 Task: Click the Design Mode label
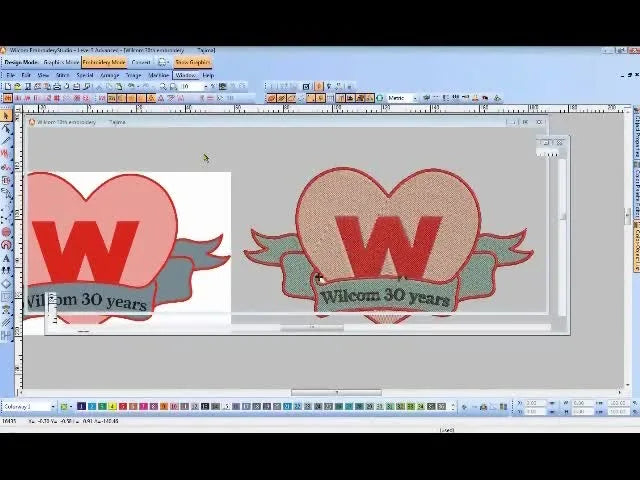[21, 62]
